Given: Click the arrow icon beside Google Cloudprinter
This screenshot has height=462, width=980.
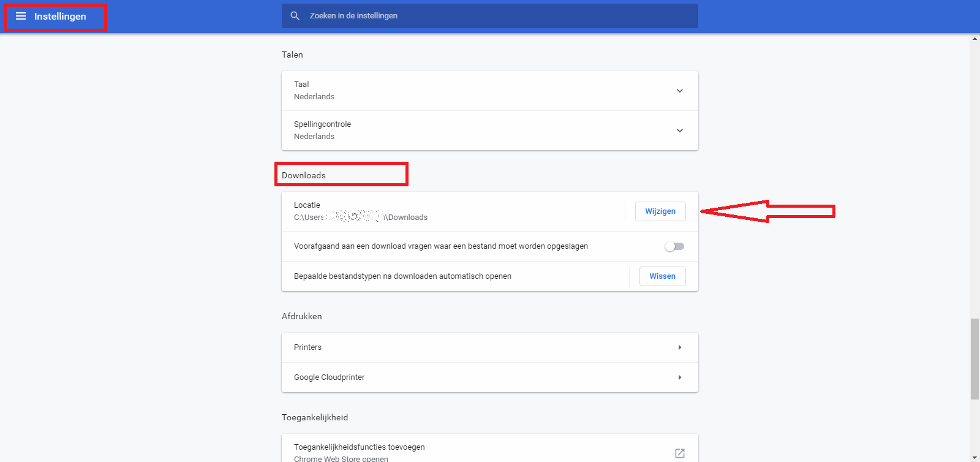Looking at the screenshot, I should pyautogui.click(x=679, y=377).
